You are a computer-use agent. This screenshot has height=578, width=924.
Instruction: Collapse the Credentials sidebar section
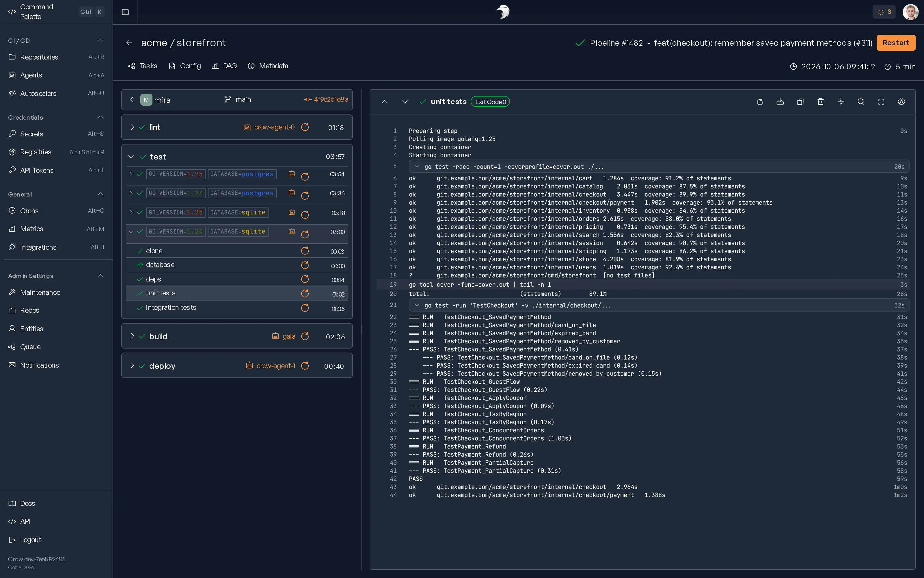[100, 117]
